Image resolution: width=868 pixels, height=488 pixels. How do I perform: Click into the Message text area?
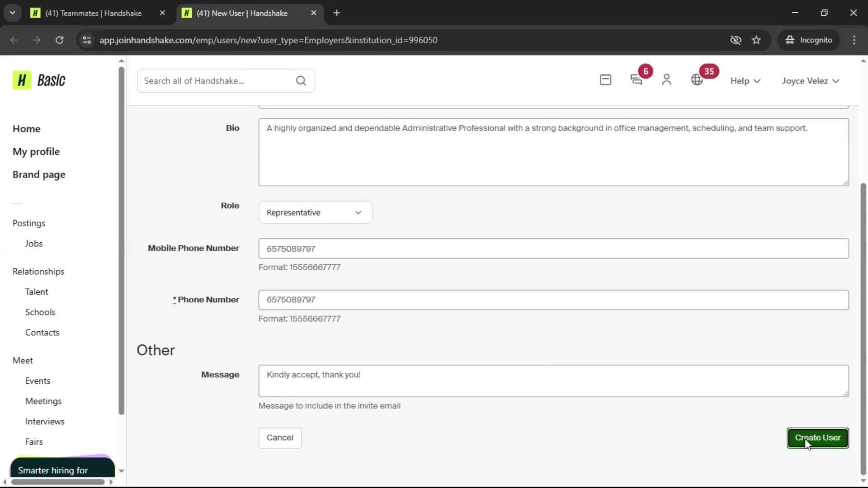click(553, 381)
